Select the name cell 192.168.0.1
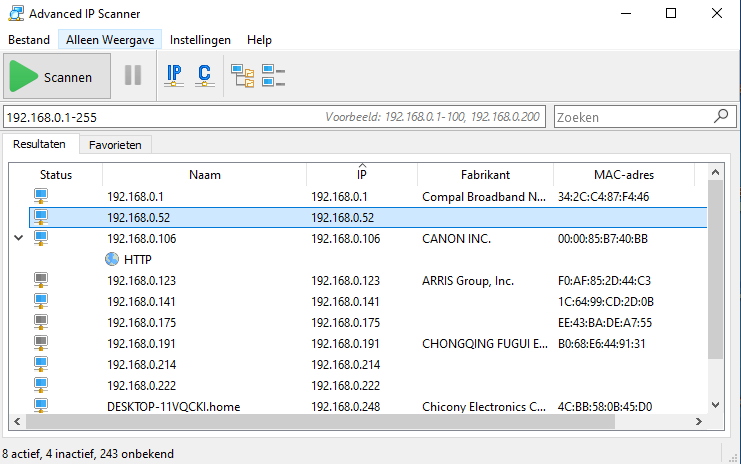Viewport: 741px width, 464px height. (135, 197)
